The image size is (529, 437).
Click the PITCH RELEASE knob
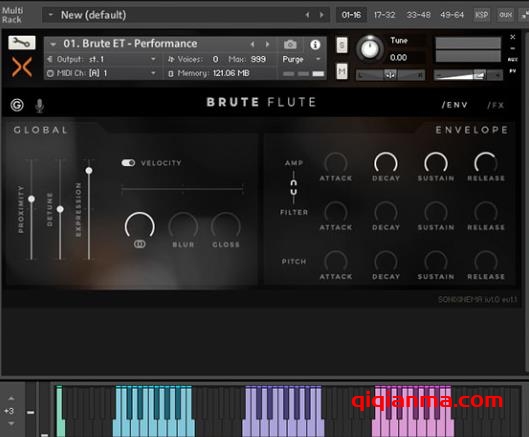[485, 262]
